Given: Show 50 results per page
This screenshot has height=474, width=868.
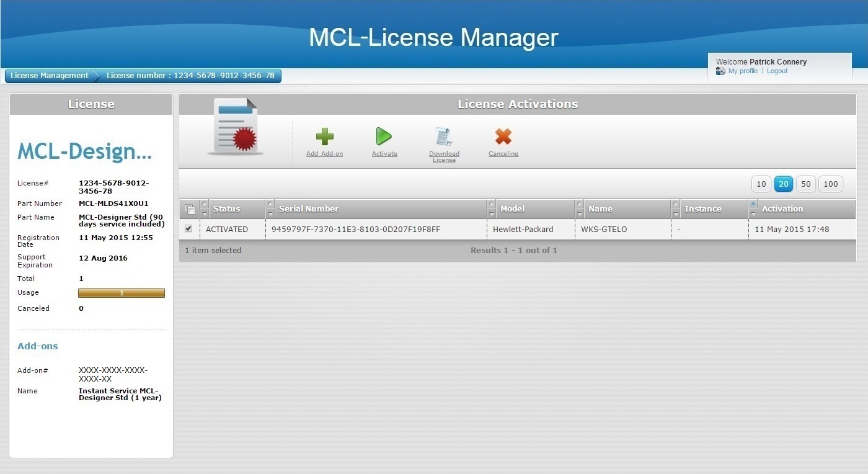Looking at the screenshot, I should coord(805,184).
